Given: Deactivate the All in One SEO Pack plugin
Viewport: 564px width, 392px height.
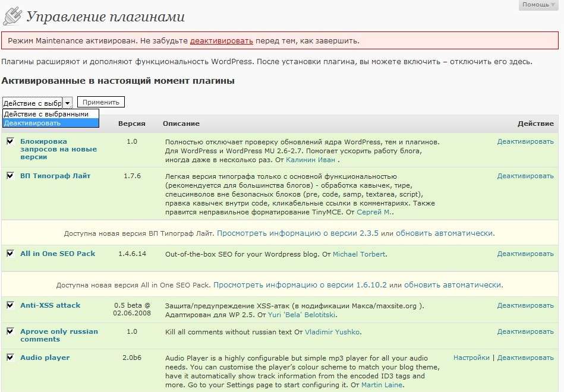Looking at the screenshot, I should tap(525, 254).
